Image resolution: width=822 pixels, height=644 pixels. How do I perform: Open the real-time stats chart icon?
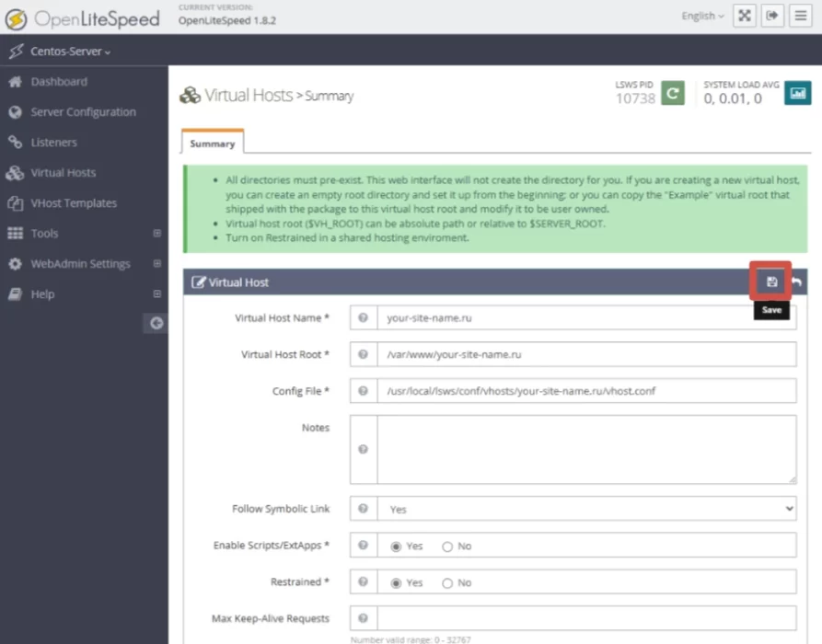click(798, 93)
